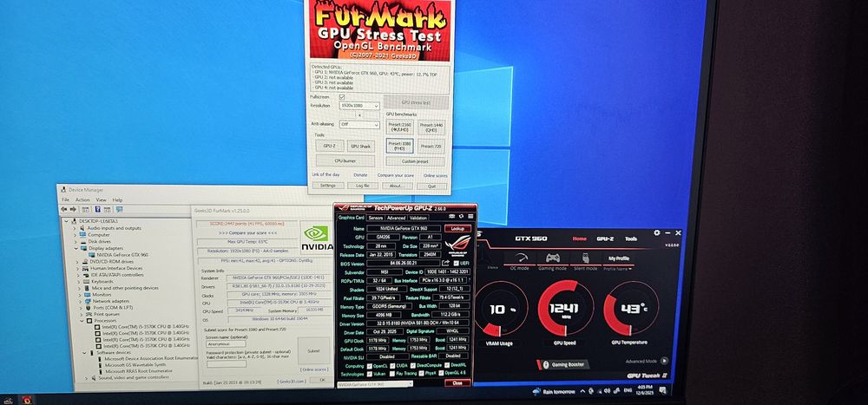Open the notification center icon on taskbar
This screenshot has height=405, width=868.
coord(662,390)
